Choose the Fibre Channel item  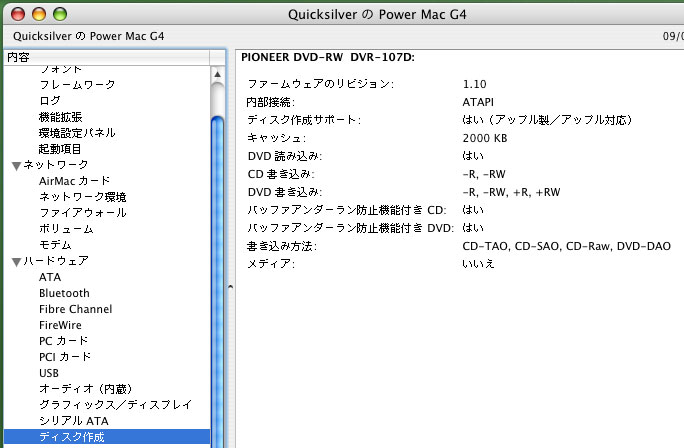(x=75, y=309)
